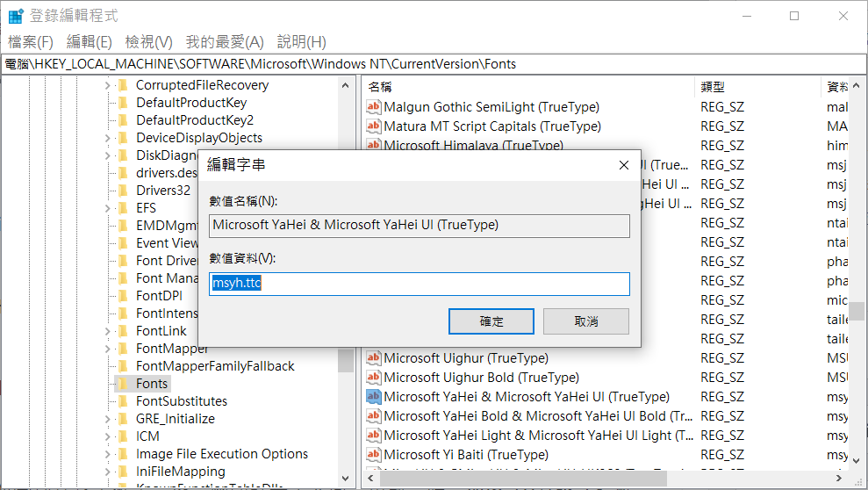The image size is (868, 490).
Task: Click the ICM folder icon
Action: pos(123,436)
